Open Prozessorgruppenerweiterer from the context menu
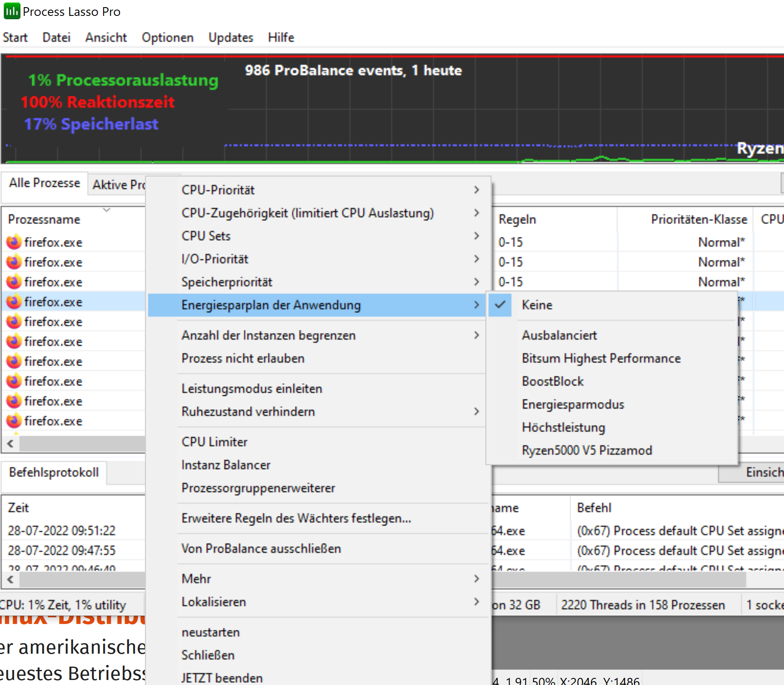The image size is (784, 685). click(x=317, y=488)
